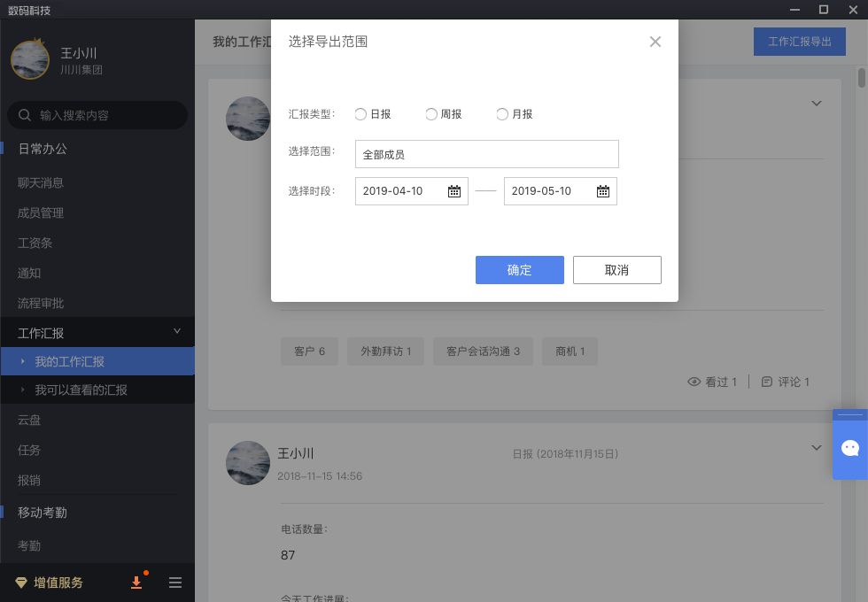The width and height of the screenshot is (868, 602).
Task: Click the 日常办公 section header
Action: tap(43, 149)
